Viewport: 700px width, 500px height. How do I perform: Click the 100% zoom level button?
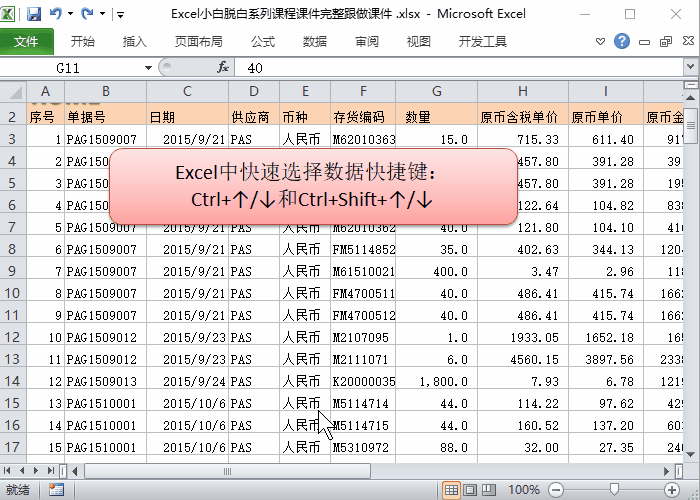pyautogui.click(x=524, y=490)
